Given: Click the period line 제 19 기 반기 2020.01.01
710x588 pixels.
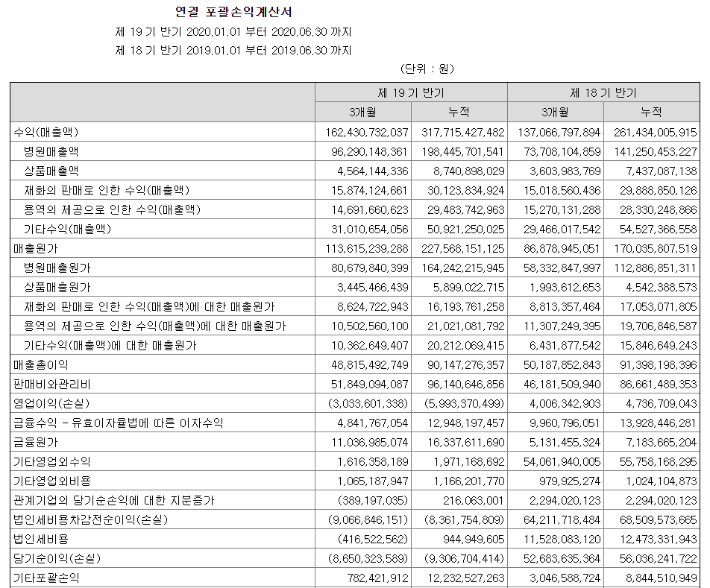Looking at the screenshot, I should coord(233,32).
